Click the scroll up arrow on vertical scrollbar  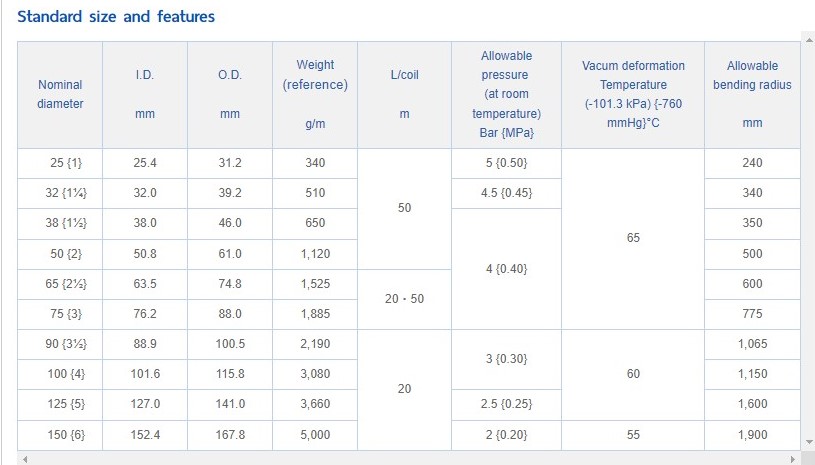tap(808, 39)
